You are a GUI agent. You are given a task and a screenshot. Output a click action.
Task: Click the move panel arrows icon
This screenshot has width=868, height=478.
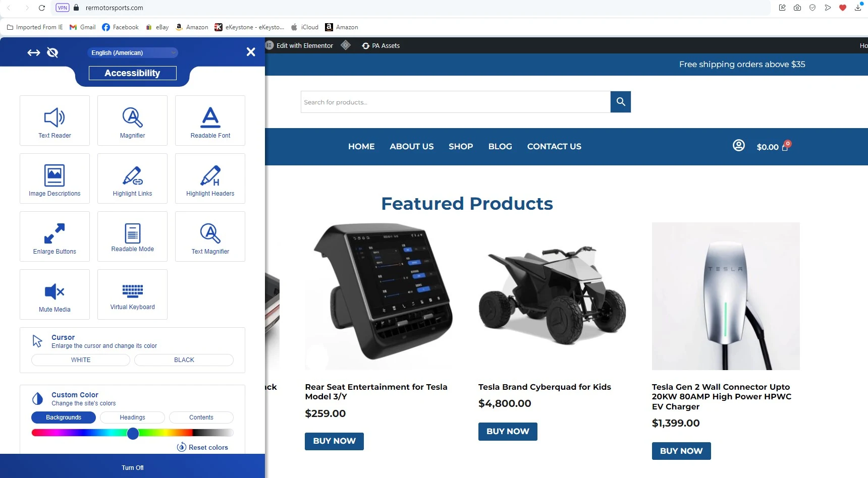[x=34, y=52]
